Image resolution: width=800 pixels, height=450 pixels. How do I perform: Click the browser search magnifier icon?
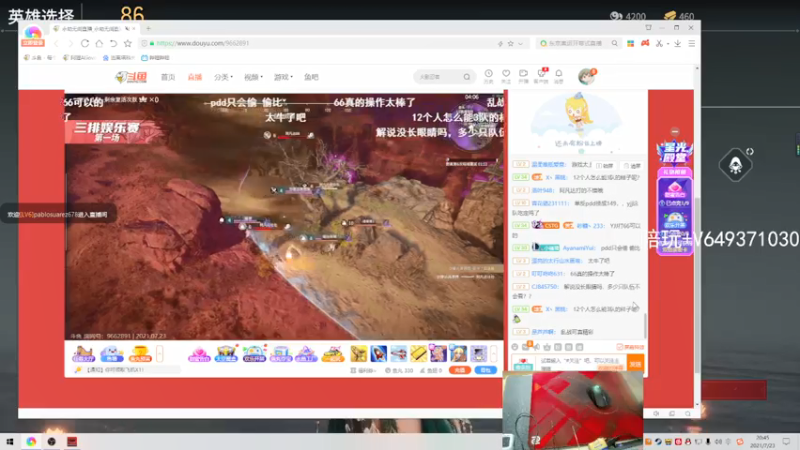pos(615,43)
